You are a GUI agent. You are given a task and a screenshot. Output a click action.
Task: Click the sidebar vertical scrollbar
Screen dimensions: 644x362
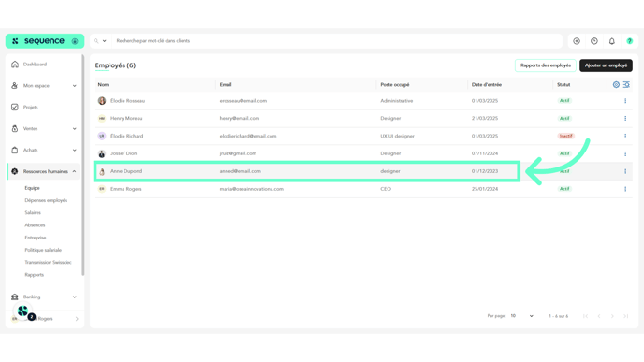(x=83, y=165)
